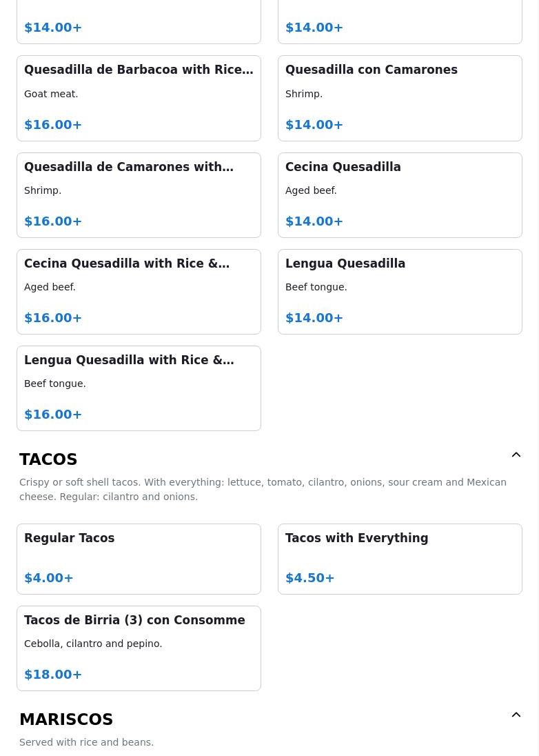Click the $14.00+ price on Lengua Quesadilla
Image resolution: width=539 pixels, height=756 pixels.
tap(314, 318)
